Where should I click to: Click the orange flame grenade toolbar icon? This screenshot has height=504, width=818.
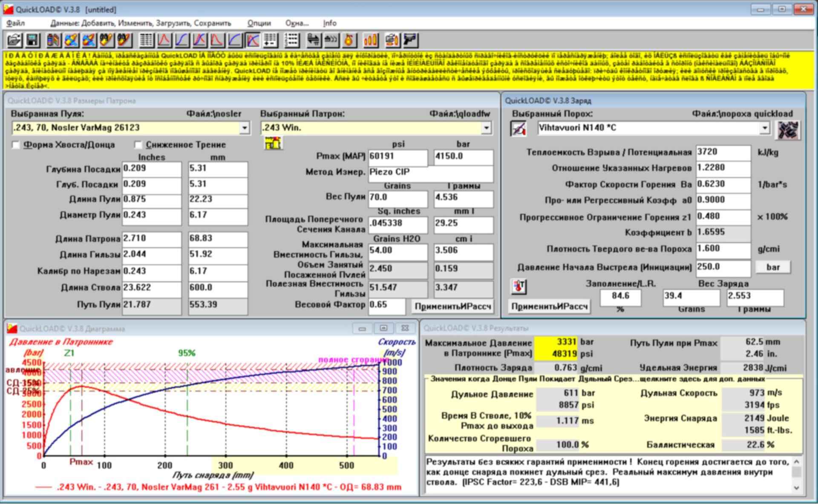[x=349, y=40]
